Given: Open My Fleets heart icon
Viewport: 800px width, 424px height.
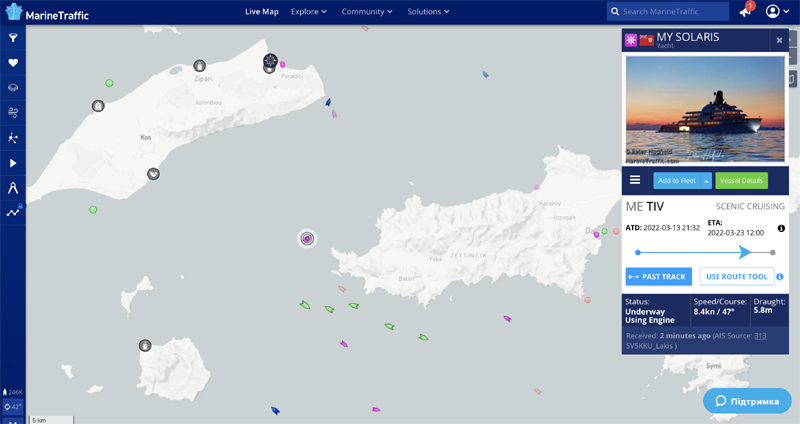Looking at the screenshot, I should pos(13,63).
